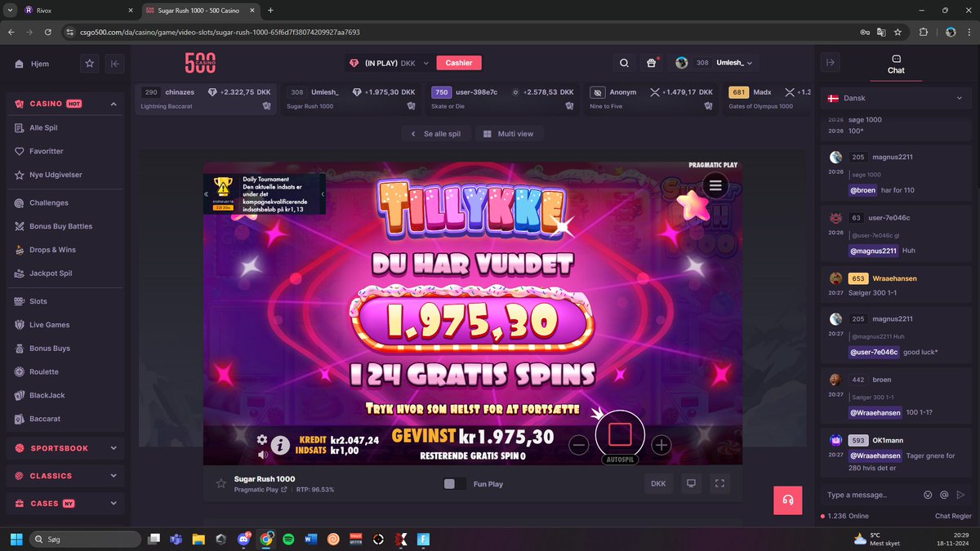Screen dimensions: 980x551
Task: Click Se alle spil button
Action: (x=436, y=134)
